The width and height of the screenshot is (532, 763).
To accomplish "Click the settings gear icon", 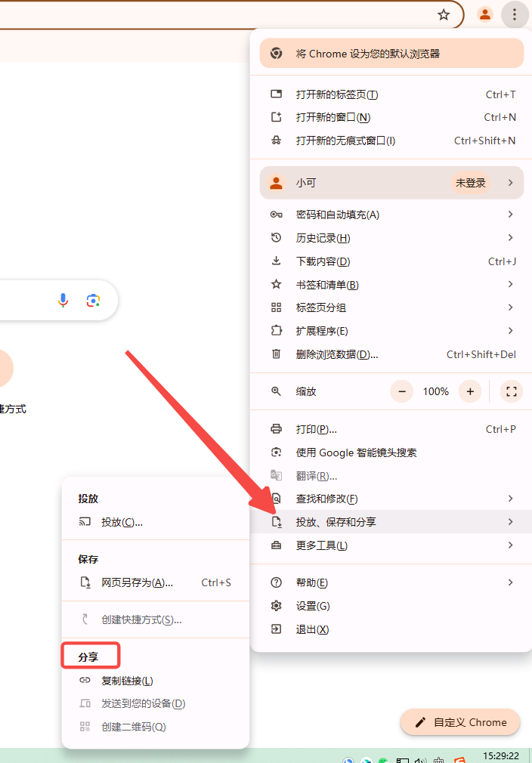I will (x=276, y=606).
